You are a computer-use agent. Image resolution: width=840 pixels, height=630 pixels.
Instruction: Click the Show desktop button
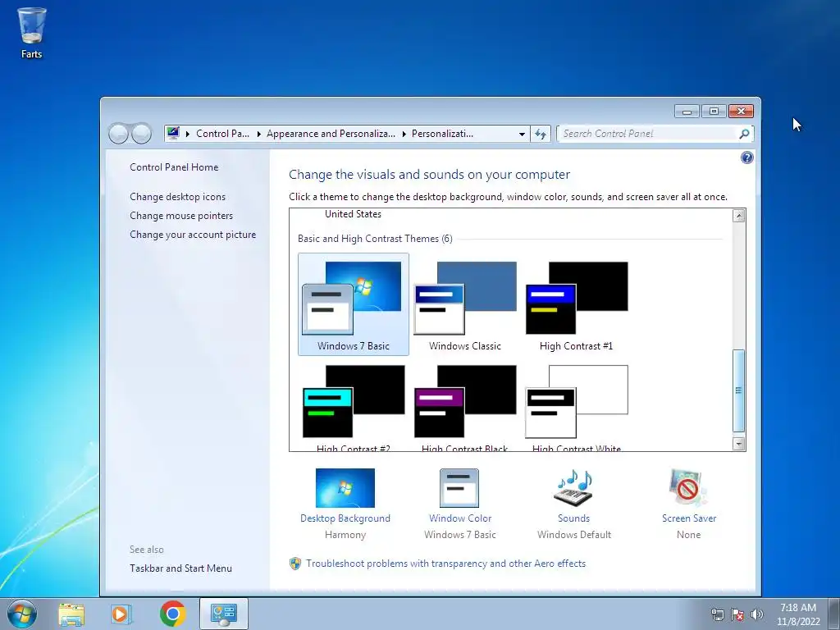[x=834, y=614]
